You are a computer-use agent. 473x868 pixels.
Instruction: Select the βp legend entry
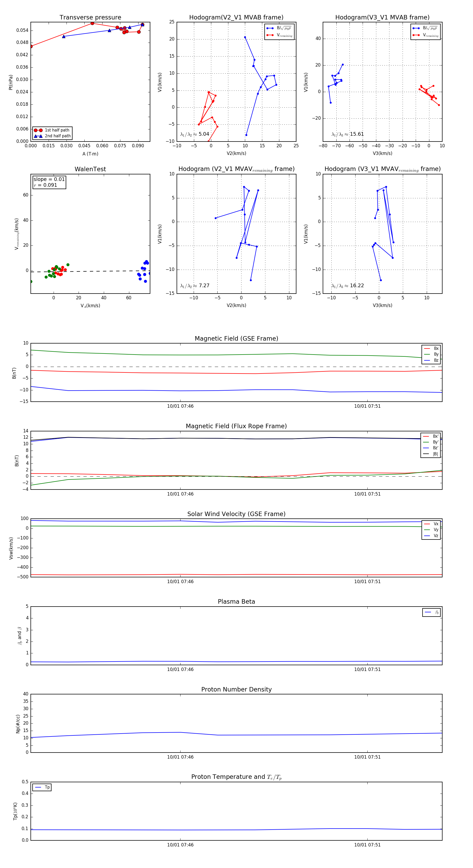tap(431, 612)
